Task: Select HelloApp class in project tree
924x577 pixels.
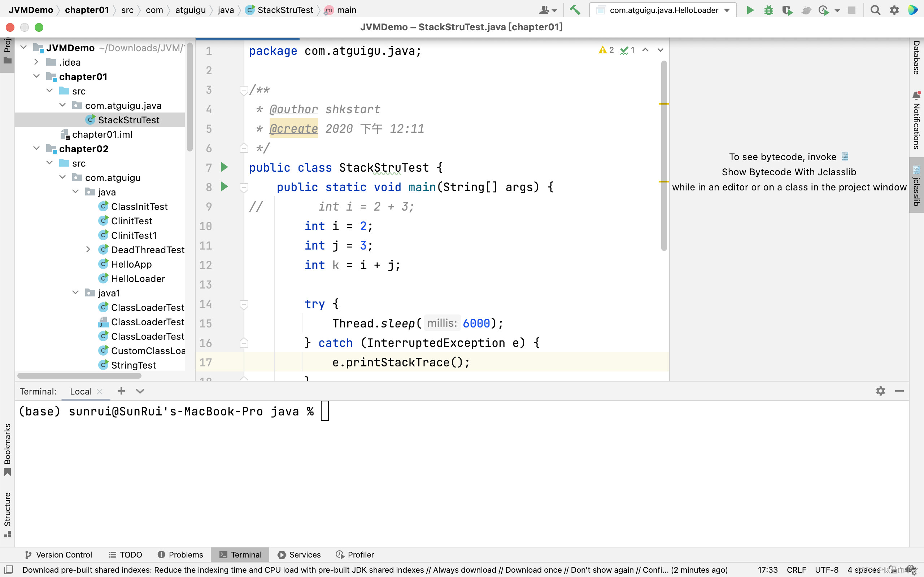Action: click(131, 264)
